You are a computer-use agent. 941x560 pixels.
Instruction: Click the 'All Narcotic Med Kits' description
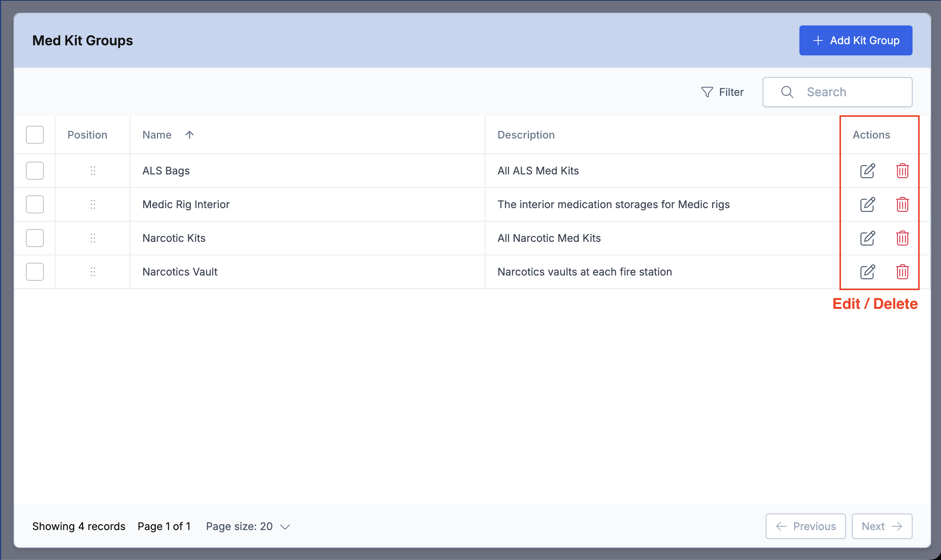click(x=549, y=238)
